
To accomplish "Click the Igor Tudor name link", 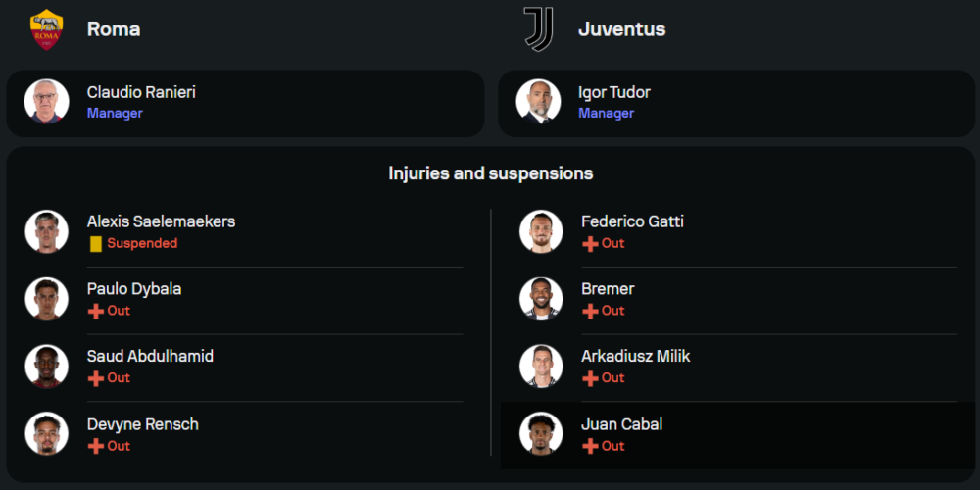I will (x=614, y=92).
